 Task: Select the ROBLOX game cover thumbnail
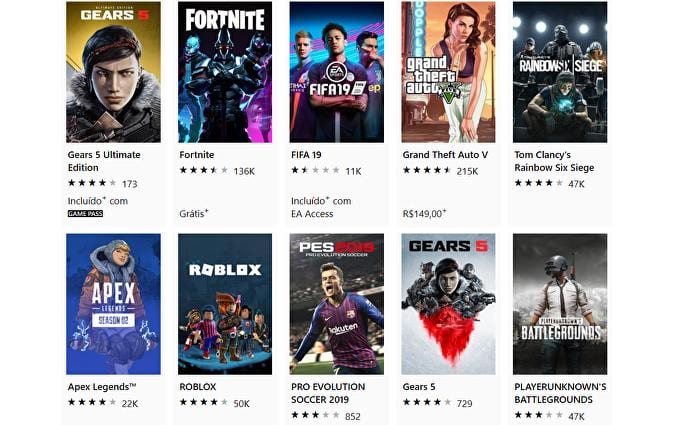point(225,304)
